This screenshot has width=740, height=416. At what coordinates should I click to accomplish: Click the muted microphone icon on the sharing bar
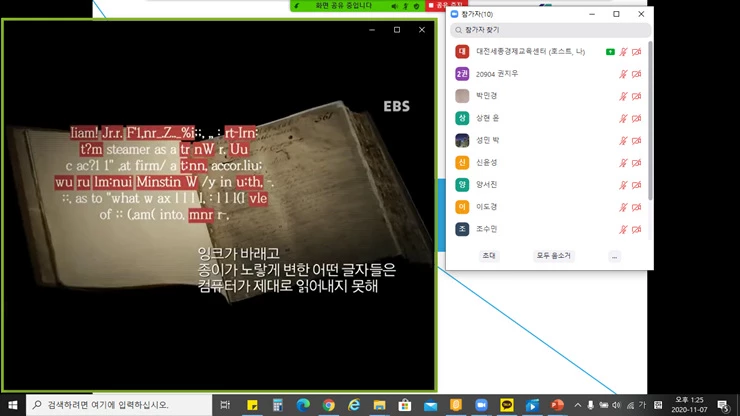[x=405, y=6]
